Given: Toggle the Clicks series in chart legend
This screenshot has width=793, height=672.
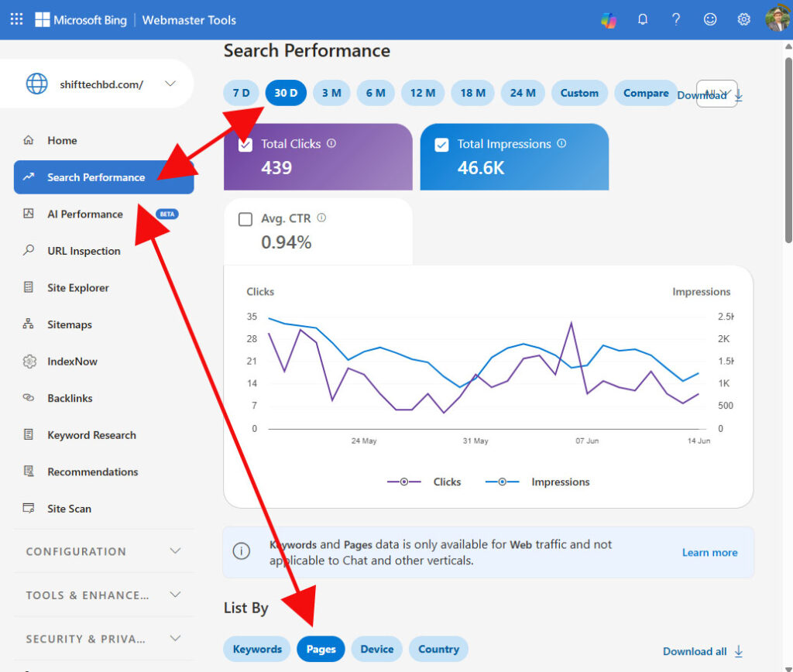Looking at the screenshot, I should tap(424, 482).
